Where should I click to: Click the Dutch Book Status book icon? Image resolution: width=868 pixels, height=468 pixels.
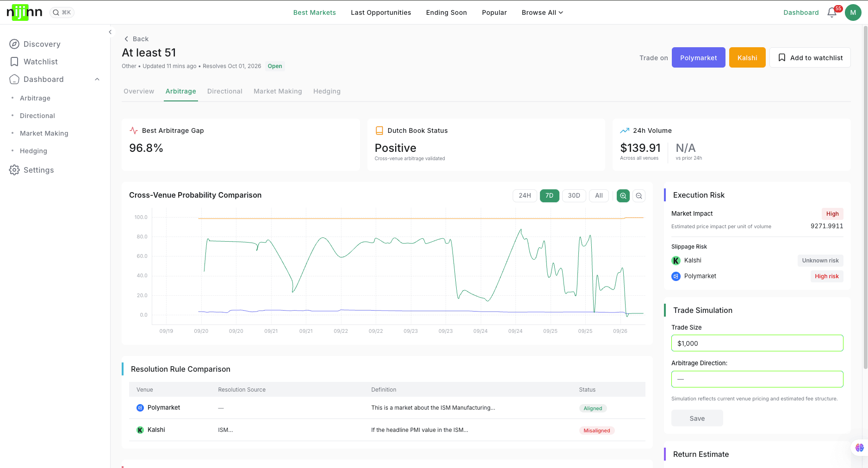click(x=379, y=131)
